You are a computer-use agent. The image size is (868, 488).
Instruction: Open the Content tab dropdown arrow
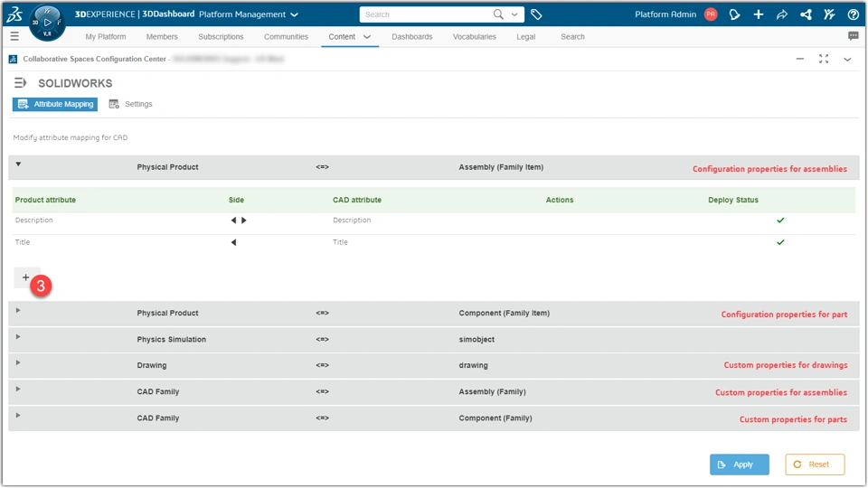(367, 37)
